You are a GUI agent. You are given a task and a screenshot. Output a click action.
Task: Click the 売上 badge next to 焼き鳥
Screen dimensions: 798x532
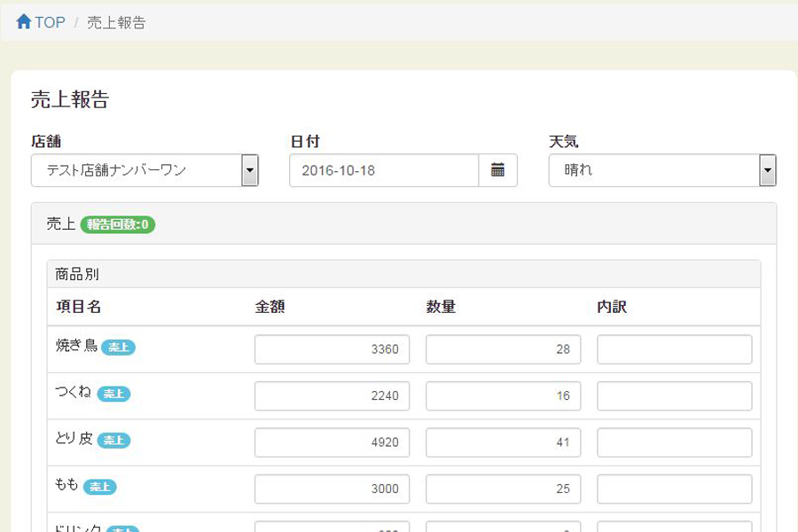click(118, 348)
